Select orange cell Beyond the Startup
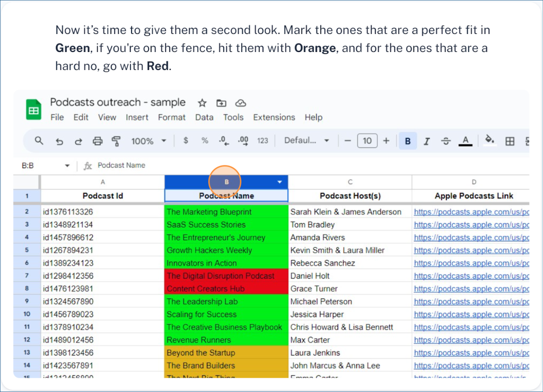The height and width of the screenshot is (392, 543). pyautogui.click(x=226, y=353)
